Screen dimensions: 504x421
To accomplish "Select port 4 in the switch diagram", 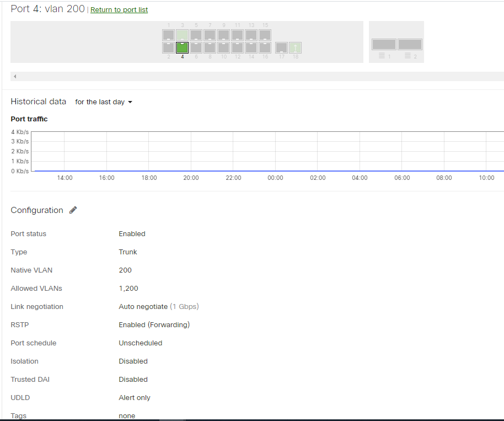I will [x=182, y=48].
